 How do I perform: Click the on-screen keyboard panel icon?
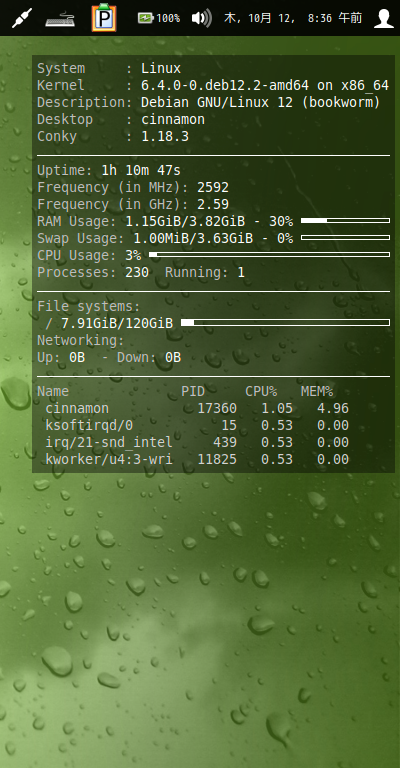pos(60,20)
